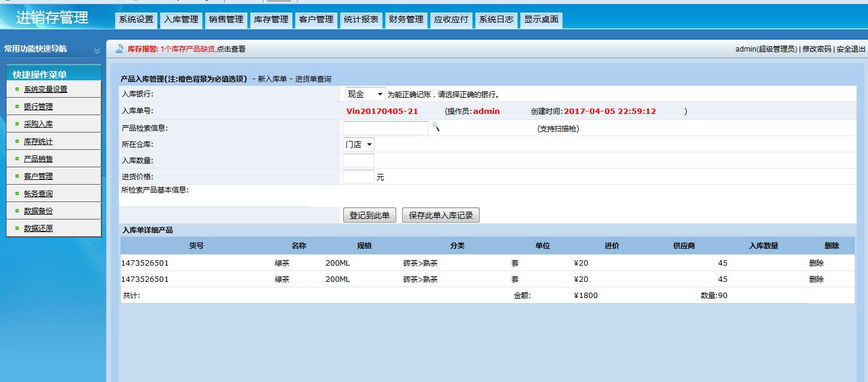
Task: Open the 入库管理 menu tab
Action: (181, 20)
